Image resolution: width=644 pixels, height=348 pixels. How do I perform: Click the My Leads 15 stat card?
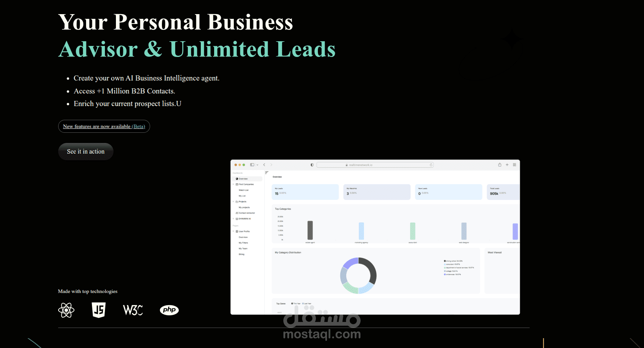(x=305, y=192)
